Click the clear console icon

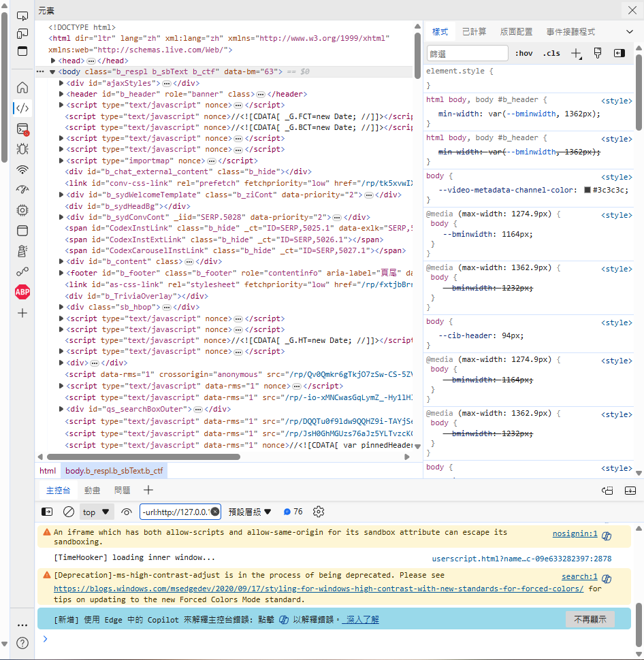point(69,512)
